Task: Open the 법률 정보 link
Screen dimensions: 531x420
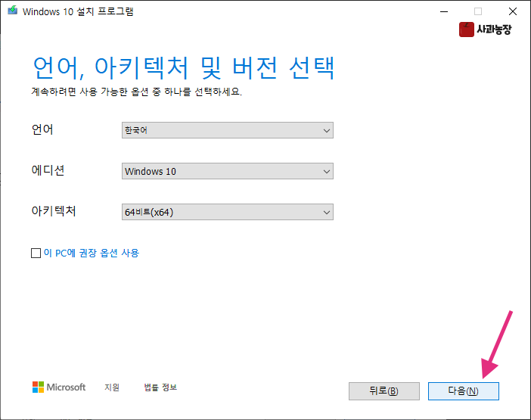Action: tap(160, 387)
